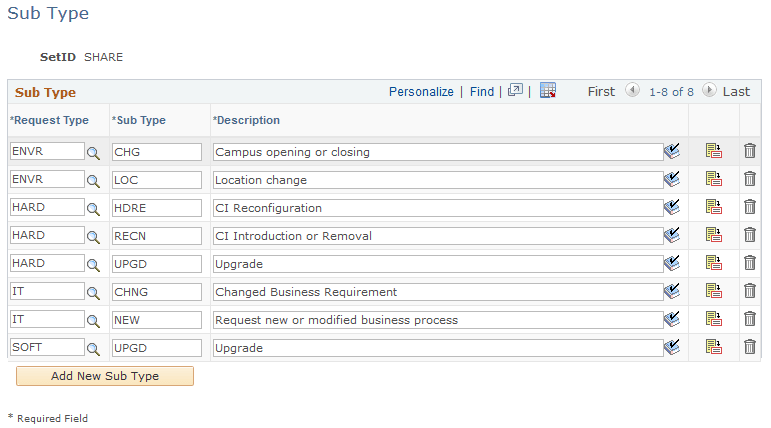The image size is (771, 428).
Task: Open grid in new window icon
Action: pos(516,91)
